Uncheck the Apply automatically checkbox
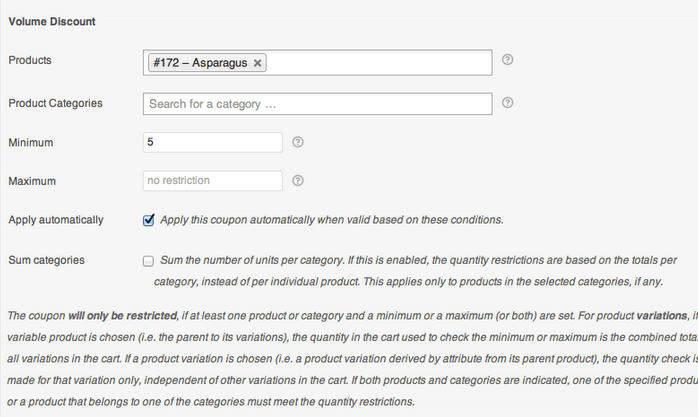 148,220
